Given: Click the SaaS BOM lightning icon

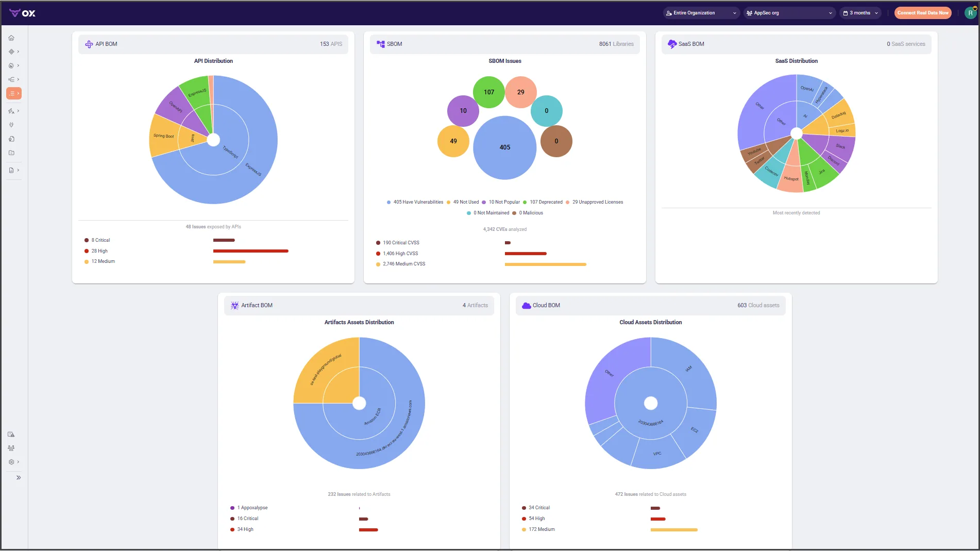Looking at the screenshot, I should click(671, 44).
